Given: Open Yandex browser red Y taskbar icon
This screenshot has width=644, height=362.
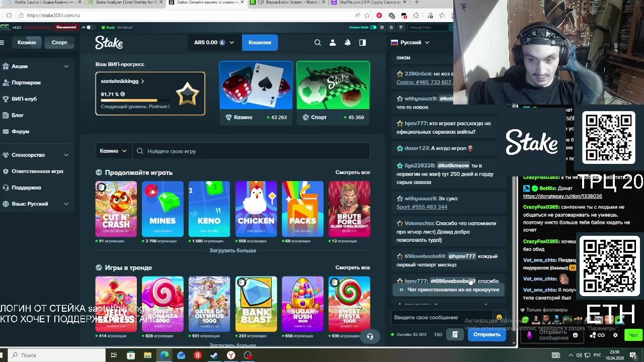Looking at the screenshot, I should (231, 355).
